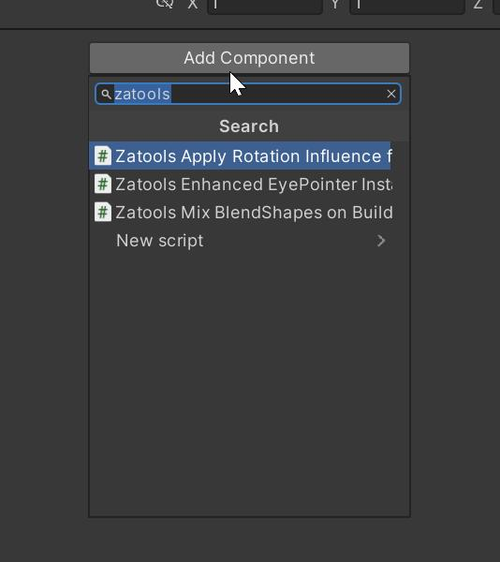Click the Search header bar

pyautogui.click(x=249, y=126)
